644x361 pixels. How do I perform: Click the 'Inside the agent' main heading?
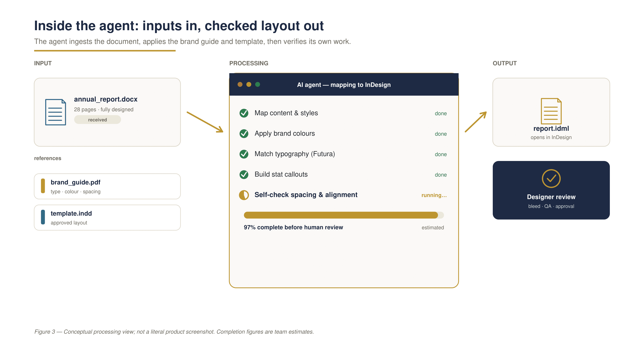click(179, 26)
